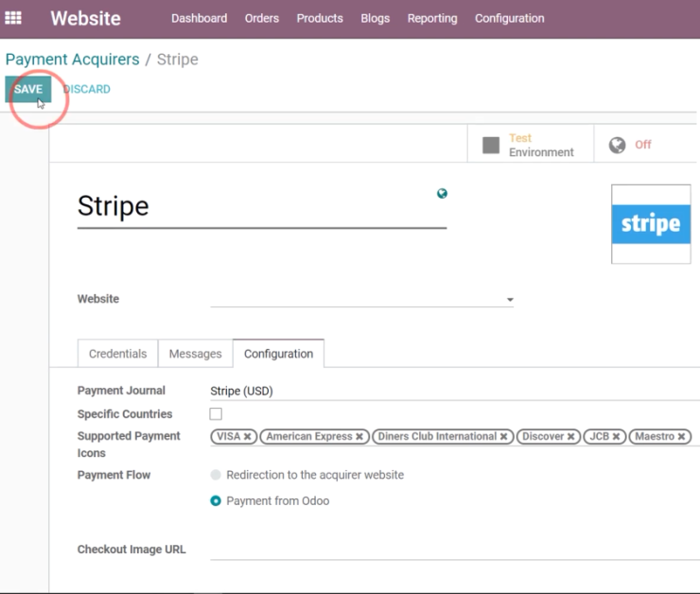
Task: Click the VISA tag label
Action: [228, 436]
